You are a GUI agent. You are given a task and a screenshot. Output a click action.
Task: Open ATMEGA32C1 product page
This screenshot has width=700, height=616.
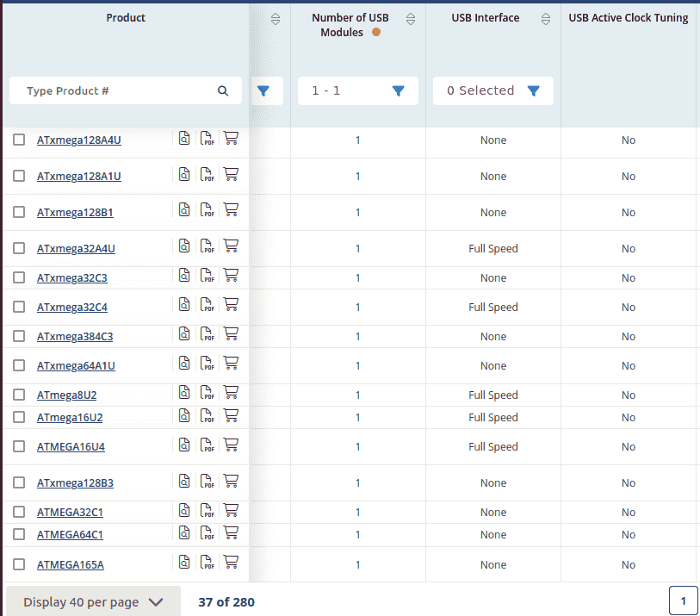(x=70, y=513)
